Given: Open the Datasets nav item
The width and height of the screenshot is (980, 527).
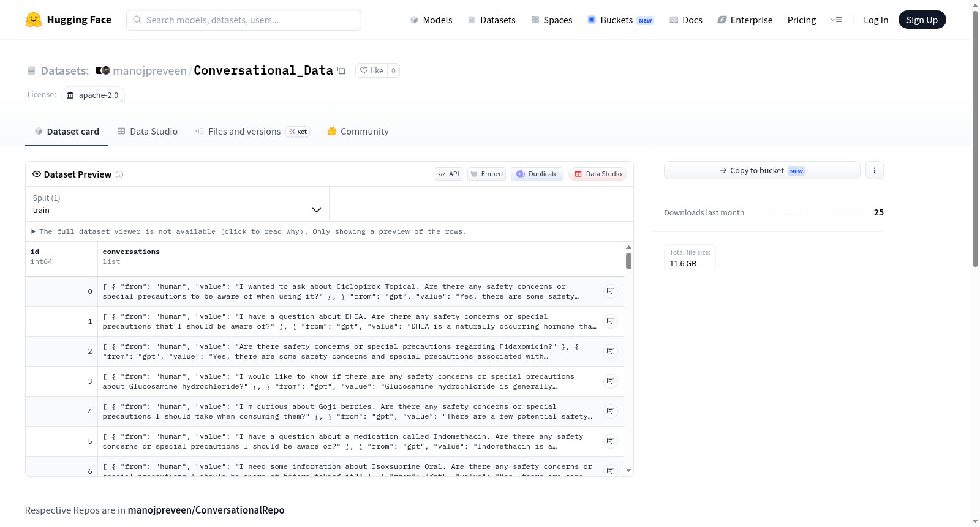Looking at the screenshot, I should click(x=492, y=20).
